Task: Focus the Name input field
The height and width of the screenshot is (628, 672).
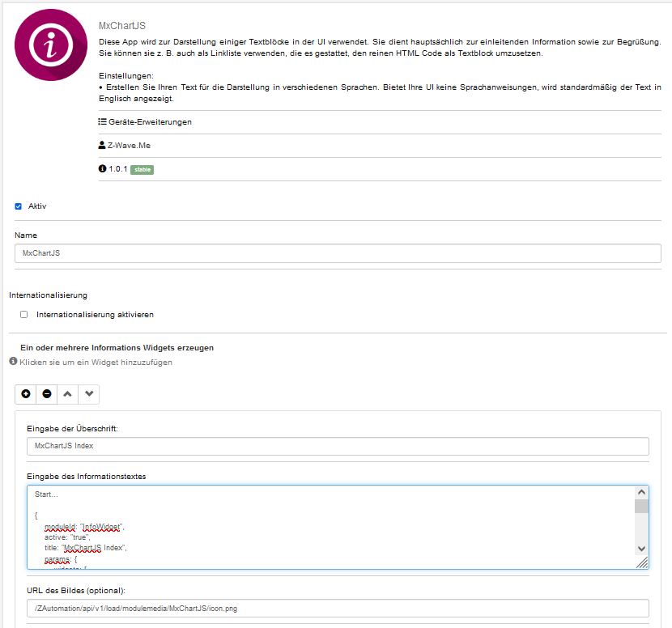Action: tap(338, 253)
